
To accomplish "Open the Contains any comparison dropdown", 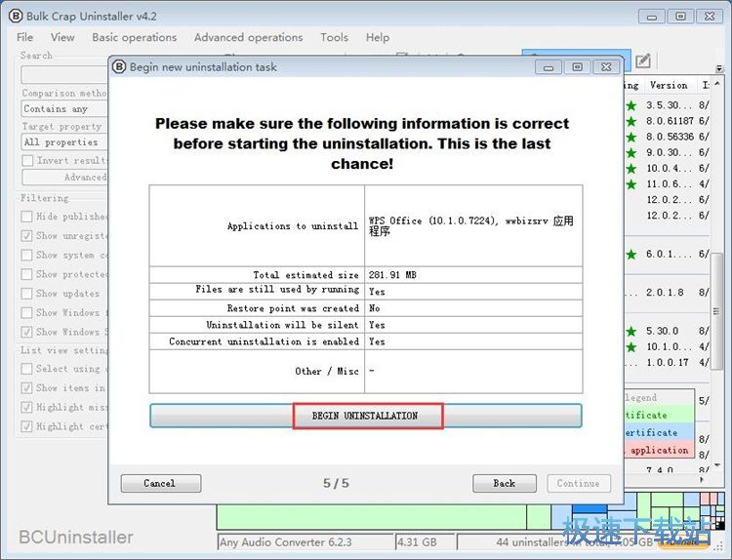I will pyautogui.click(x=64, y=108).
